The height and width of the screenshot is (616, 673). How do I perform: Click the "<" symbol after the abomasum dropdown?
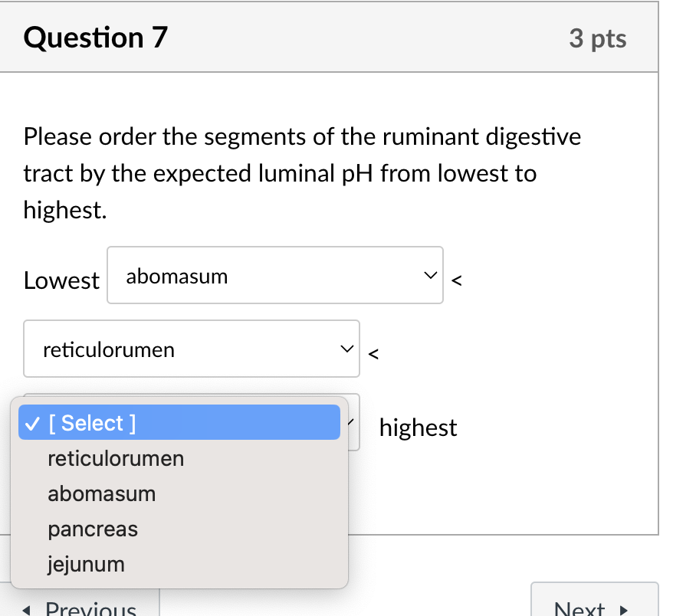(456, 281)
